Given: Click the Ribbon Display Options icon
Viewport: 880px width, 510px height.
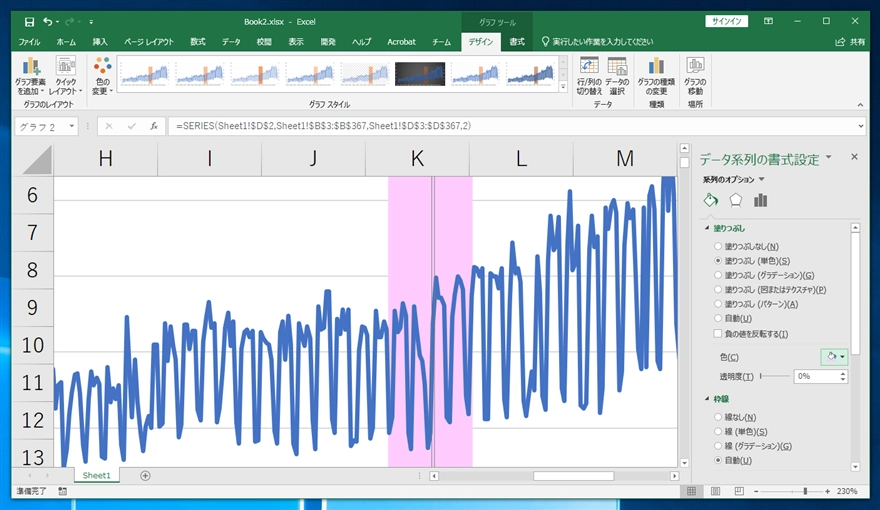Looking at the screenshot, I should pyautogui.click(x=768, y=21).
